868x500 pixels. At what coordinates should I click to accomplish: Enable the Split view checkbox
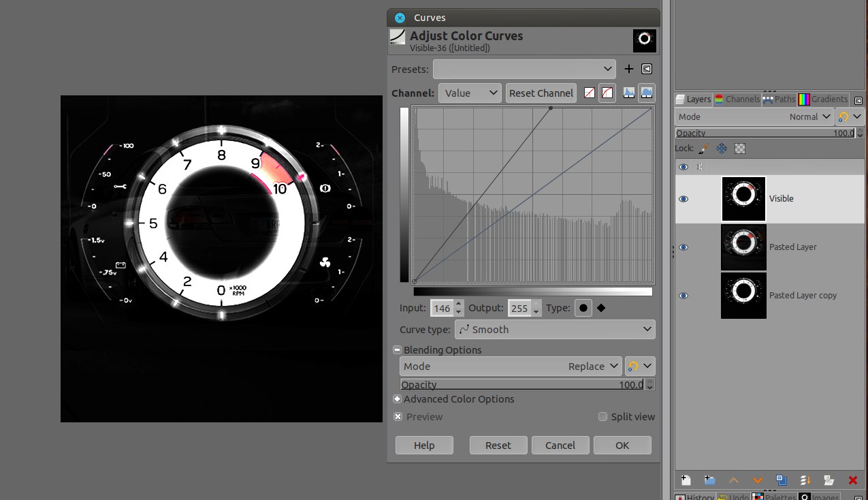pyautogui.click(x=602, y=417)
